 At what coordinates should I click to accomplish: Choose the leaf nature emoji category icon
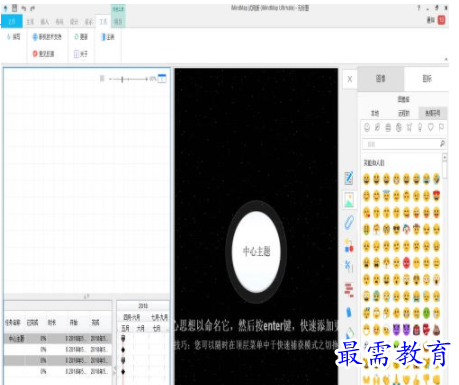click(377, 127)
